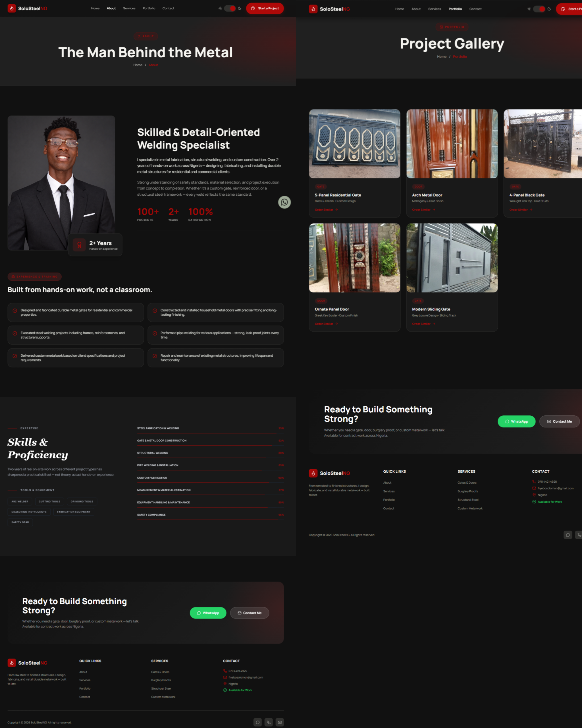Screen dimensions: 582x728
Task: Toggle dark mode switch on About page
Action: coord(230,9)
